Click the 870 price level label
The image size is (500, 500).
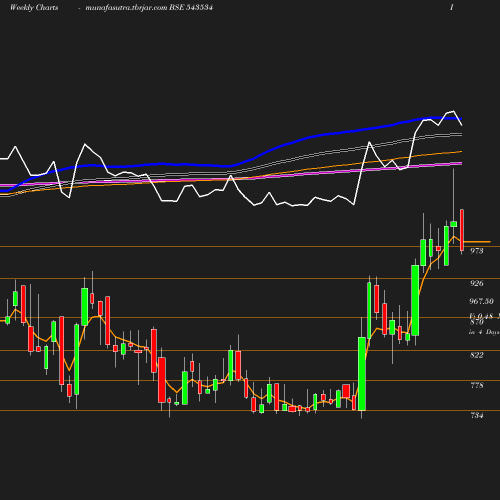pyautogui.click(x=477, y=322)
